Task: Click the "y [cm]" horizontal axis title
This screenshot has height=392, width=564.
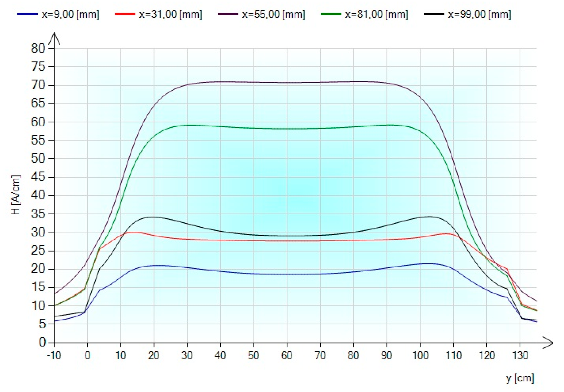Action: point(520,378)
